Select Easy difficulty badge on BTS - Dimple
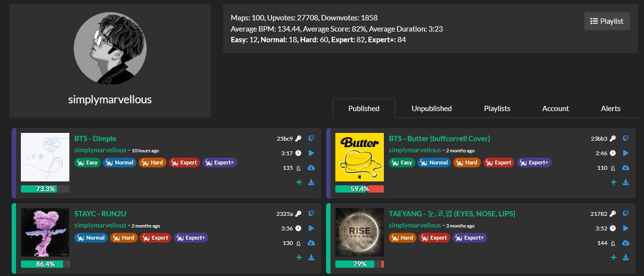Screen dimensions: 644x276 click(x=87, y=162)
